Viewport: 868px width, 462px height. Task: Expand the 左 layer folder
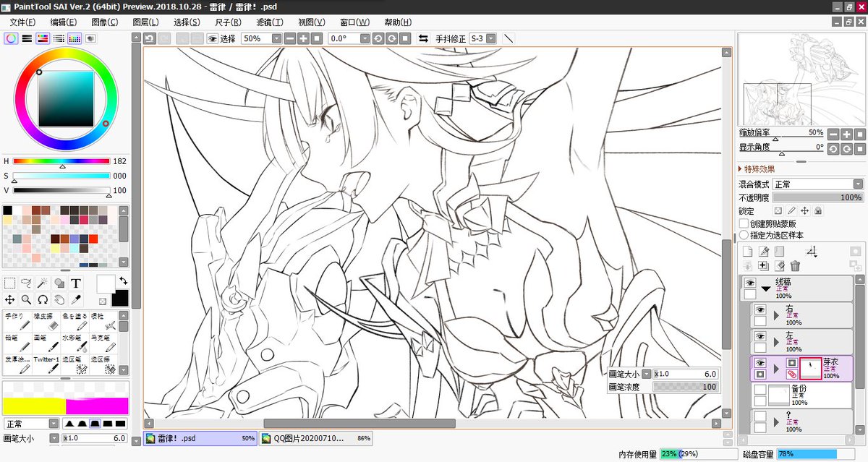coord(776,342)
